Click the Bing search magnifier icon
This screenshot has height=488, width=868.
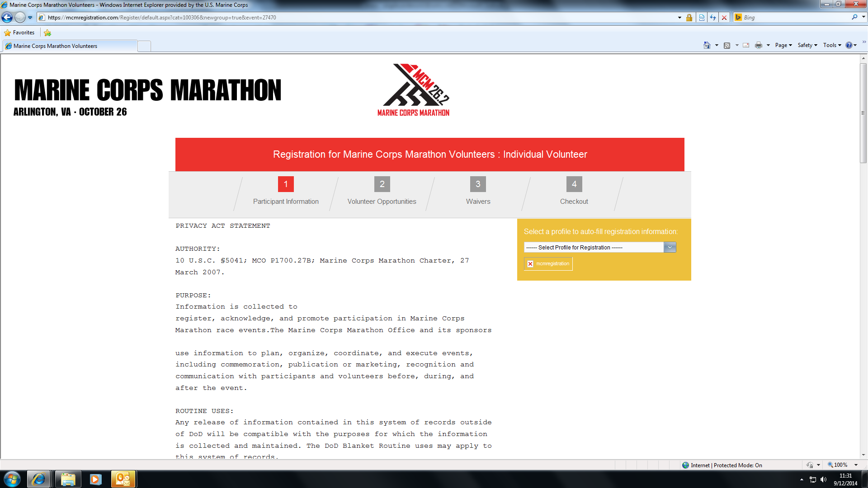click(x=854, y=17)
